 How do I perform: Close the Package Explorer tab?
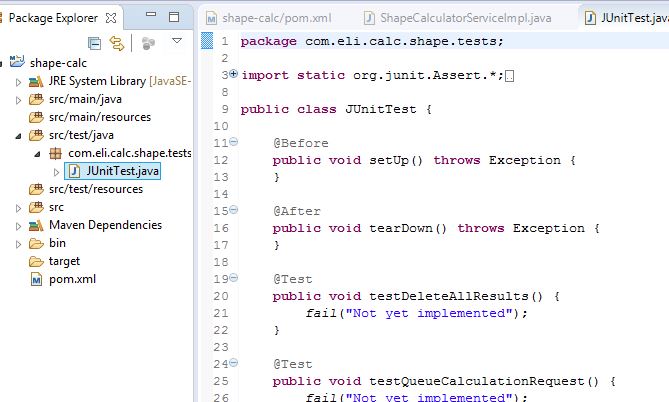[x=111, y=18]
